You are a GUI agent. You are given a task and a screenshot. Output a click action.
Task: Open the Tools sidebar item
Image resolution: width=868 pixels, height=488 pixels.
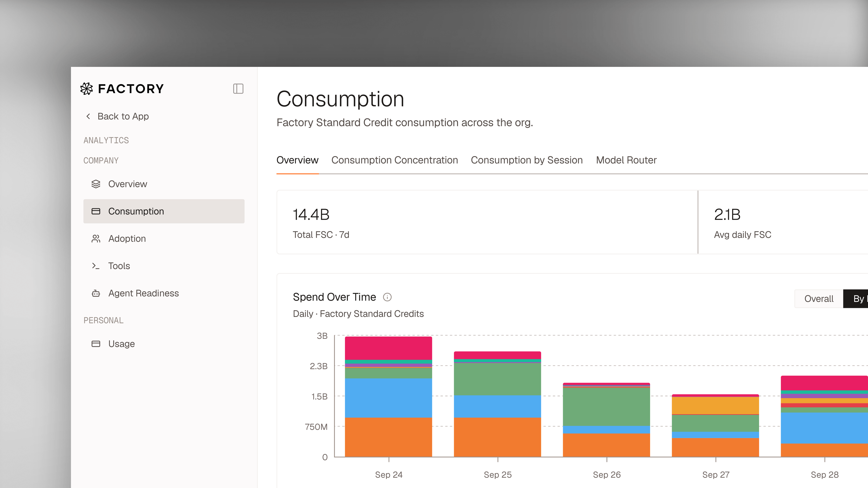[x=164, y=266]
